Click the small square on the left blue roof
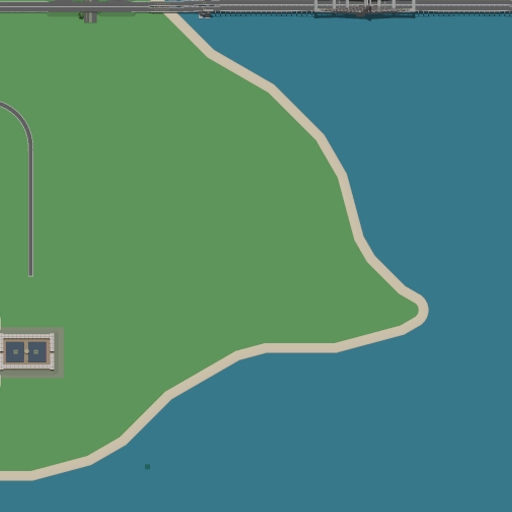 click(x=16, y=352)
